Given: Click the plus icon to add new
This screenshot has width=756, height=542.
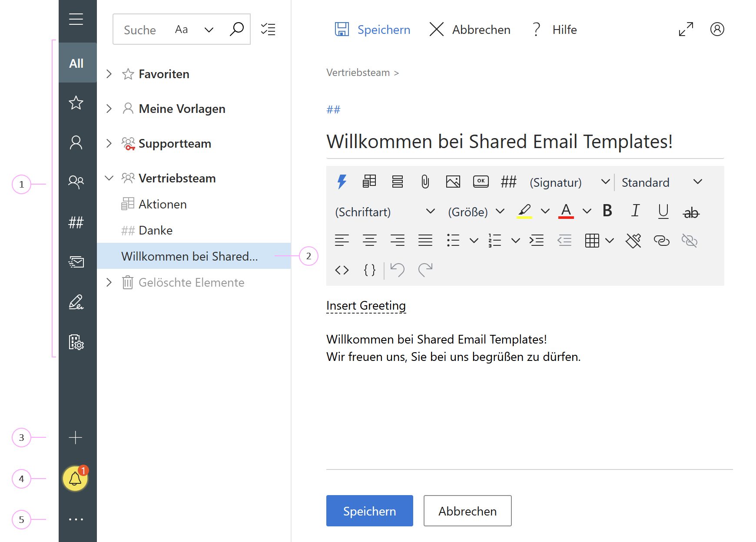Looking at the screenshot, I should (x=76, y=437).
